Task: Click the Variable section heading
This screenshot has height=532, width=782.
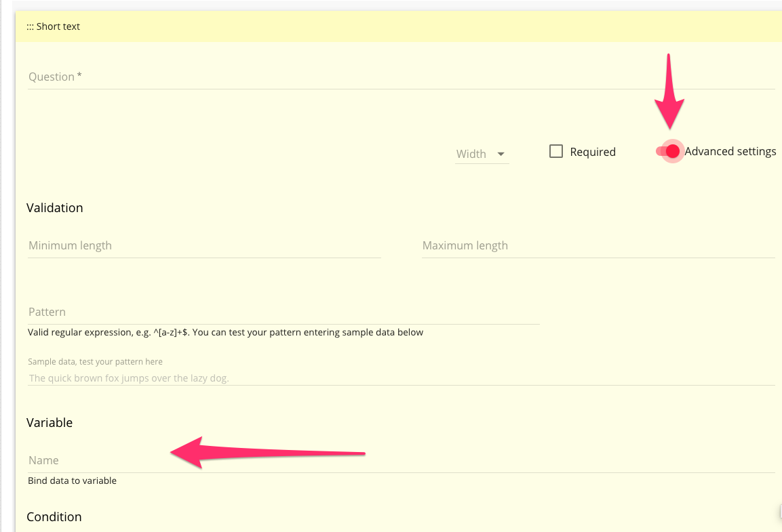Action: click(50, 423)
